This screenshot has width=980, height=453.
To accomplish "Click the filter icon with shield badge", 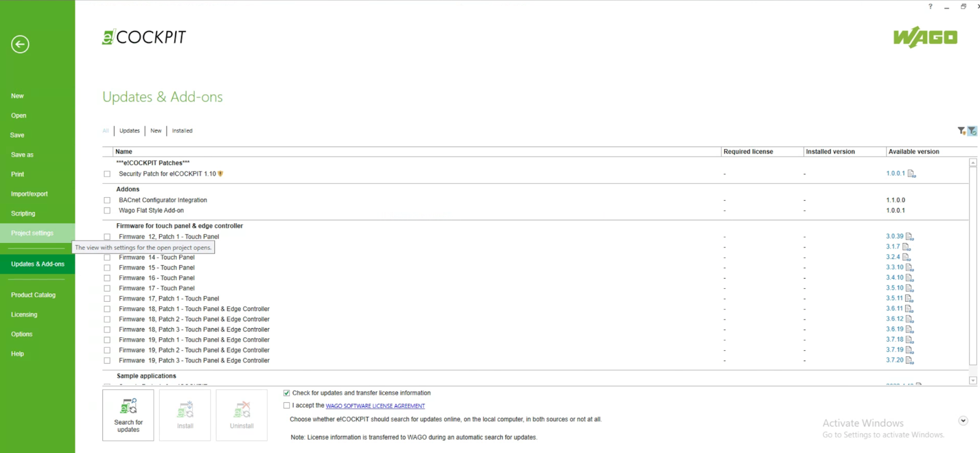I will point(962,131).
